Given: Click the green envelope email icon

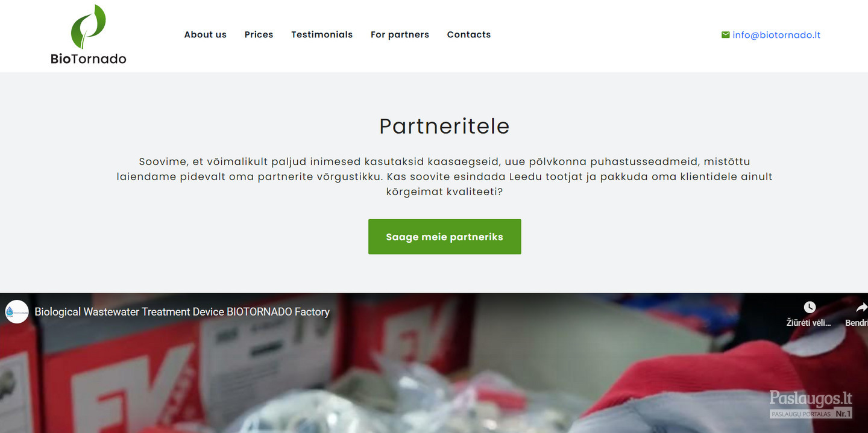Looking at the screenshot, I should pyautogui.click(x=726, y=35).
